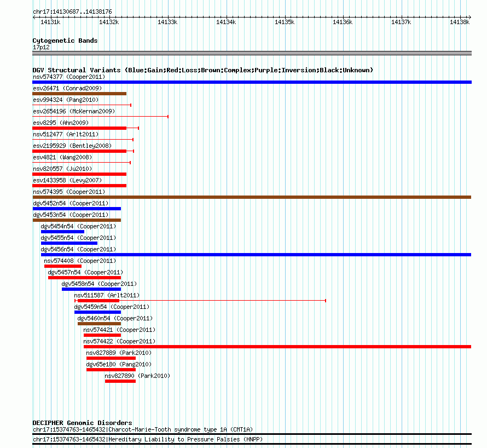This screenshot has height=448, width=487.
Task: Select the blue dgv5459n54 gain bar
Action: coord(97,312)
